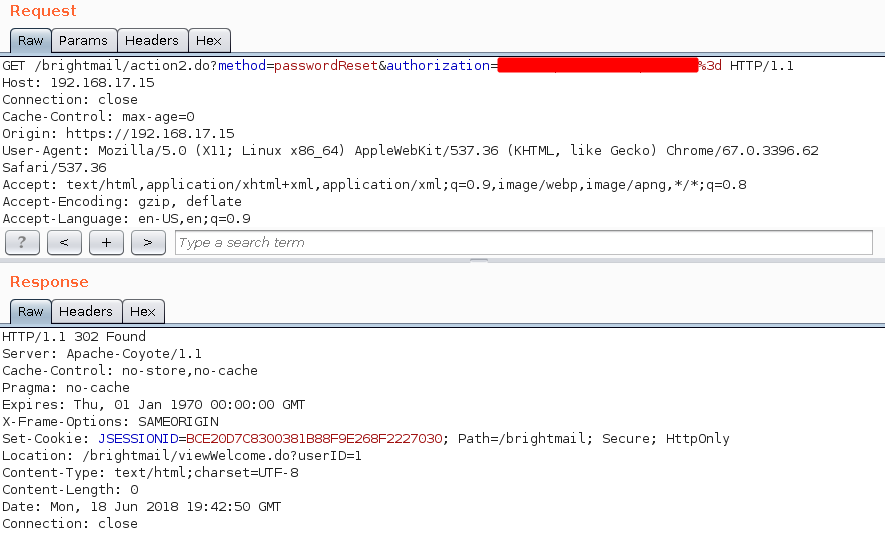885x539 pixels.
Task: Go to previous search match button
Action: pos(64,243)
